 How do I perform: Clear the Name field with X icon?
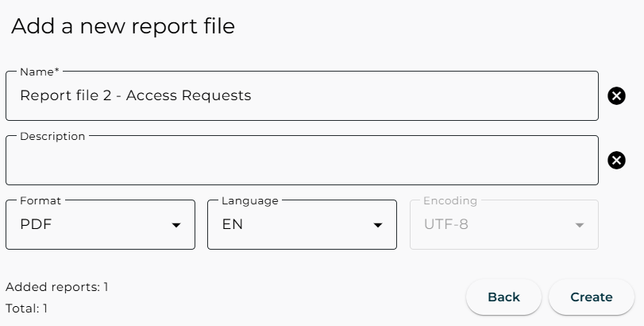click(616, 96)
